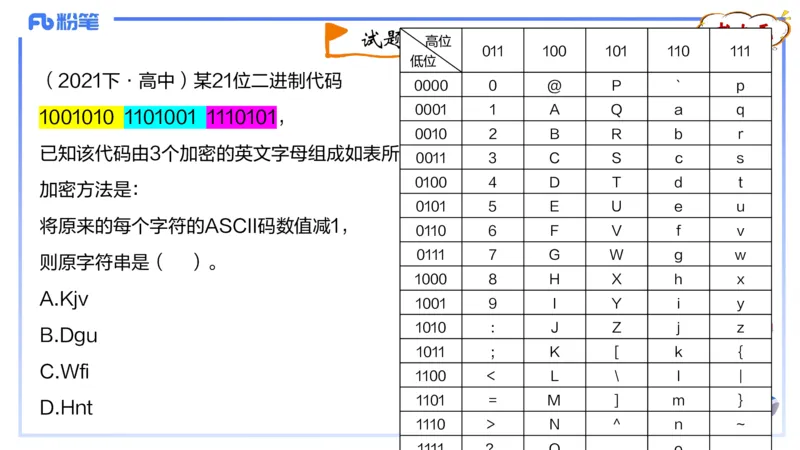Image resolution: width=800 pixels, height=450 pixels.
Task: Click column header 100
Action: click(x=555, y=51)
